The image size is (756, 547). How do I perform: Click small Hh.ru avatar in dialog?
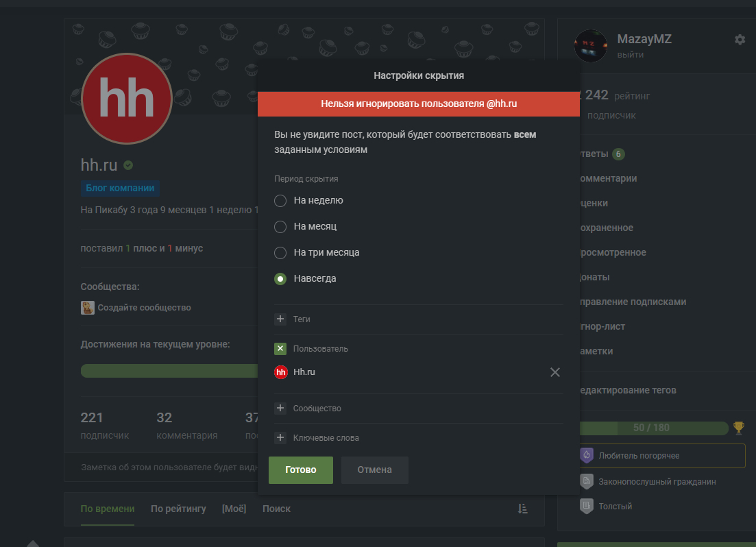tap(281, 372)
